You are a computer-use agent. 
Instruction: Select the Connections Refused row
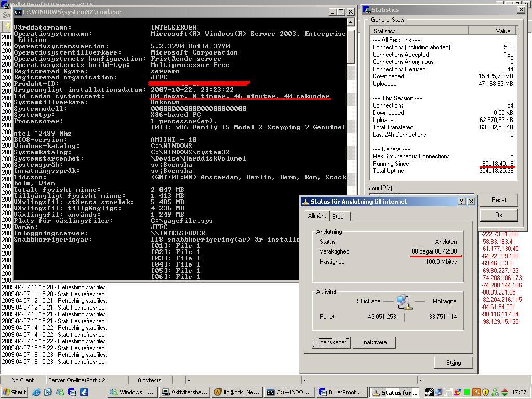click(443, 69)
